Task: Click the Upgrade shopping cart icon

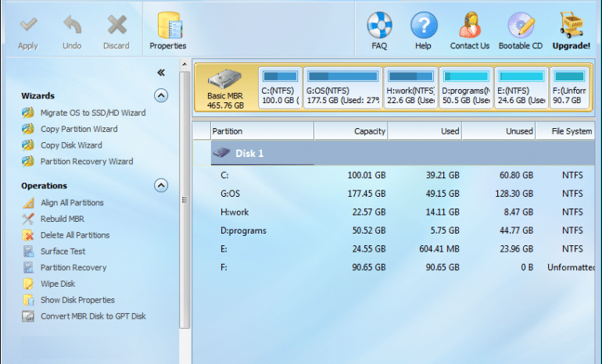Action: [572, 25]
